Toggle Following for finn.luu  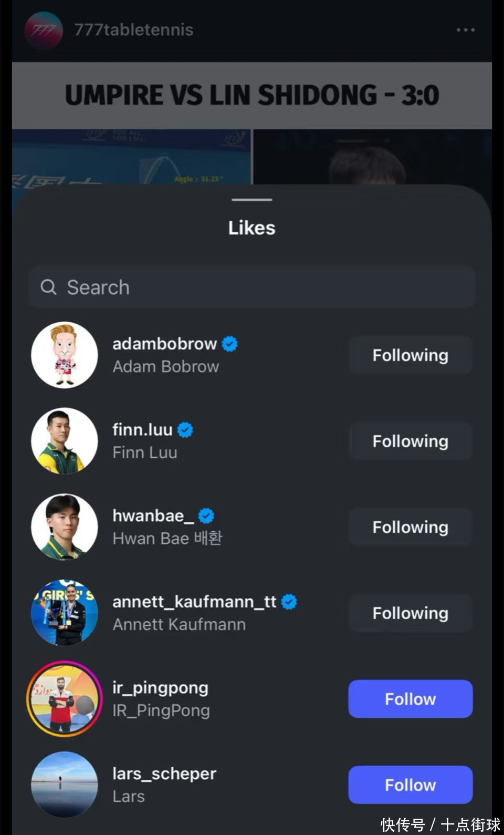[410, 441]
